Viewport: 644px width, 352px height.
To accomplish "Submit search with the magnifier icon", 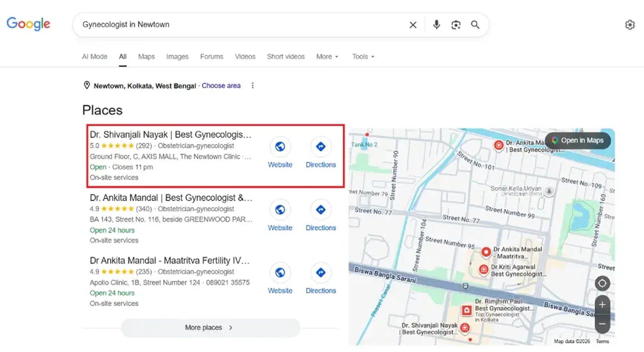I will pos(475,25).
